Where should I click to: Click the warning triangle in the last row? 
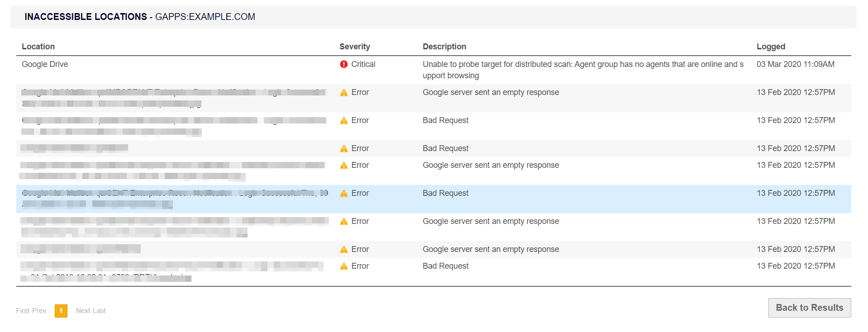pos(344,266)
